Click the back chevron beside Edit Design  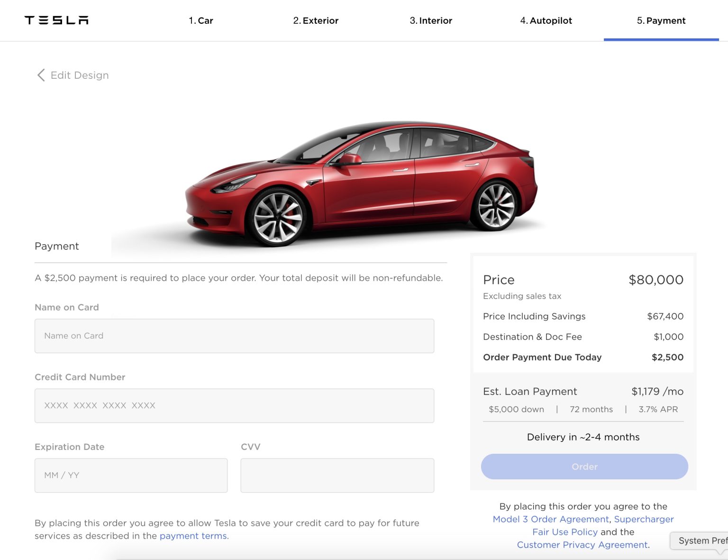[x=41, y=75]
